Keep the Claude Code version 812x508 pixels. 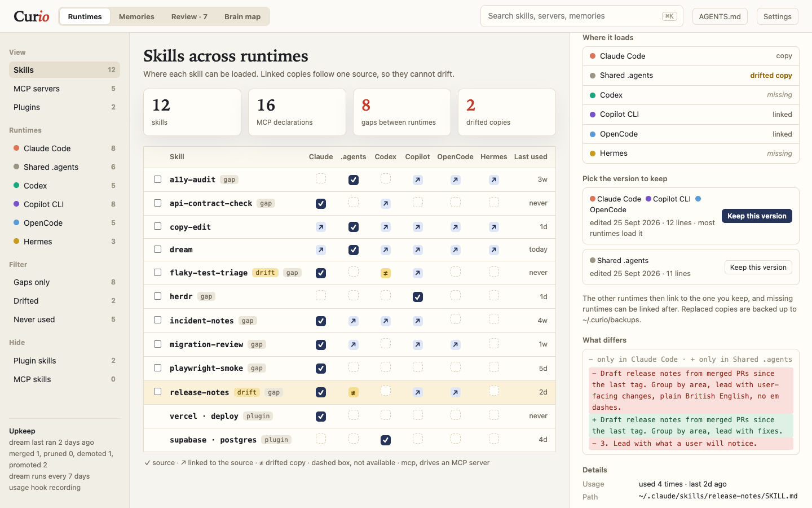[x=757, y=216]
